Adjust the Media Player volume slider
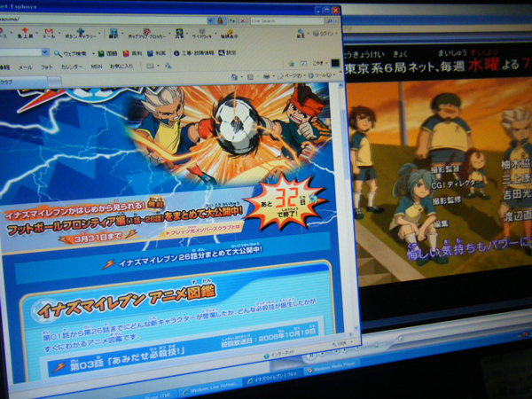 [x=376, y=344]
